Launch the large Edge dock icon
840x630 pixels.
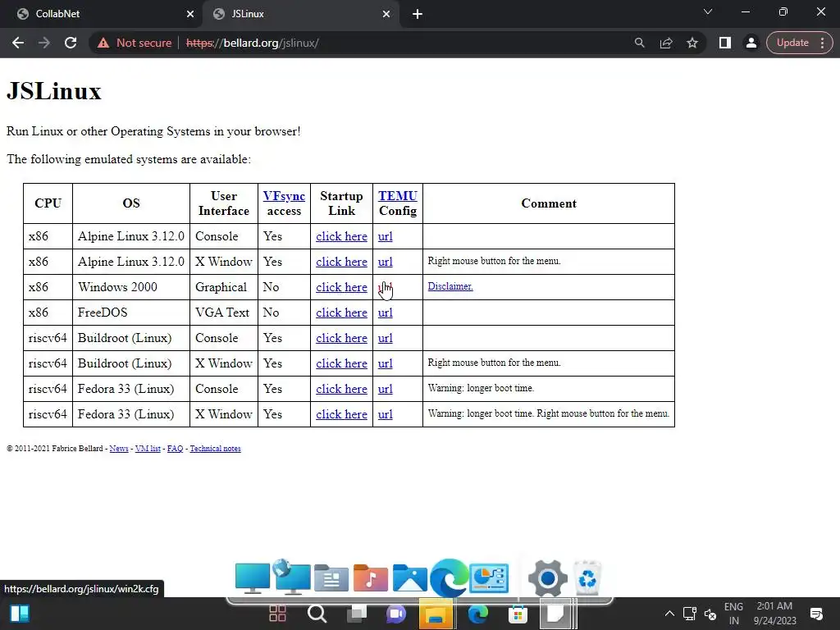[449, 577]
